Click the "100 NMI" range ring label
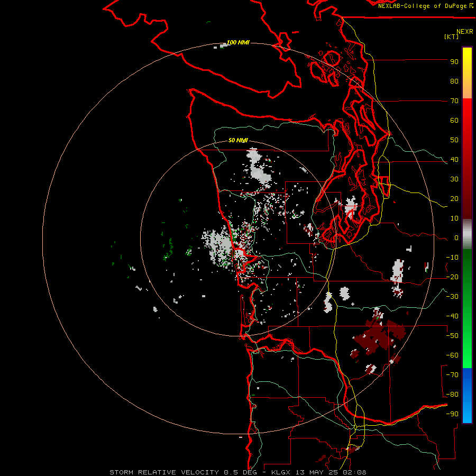The width and height of the screenshot is (476, 476). coord(238,42)
